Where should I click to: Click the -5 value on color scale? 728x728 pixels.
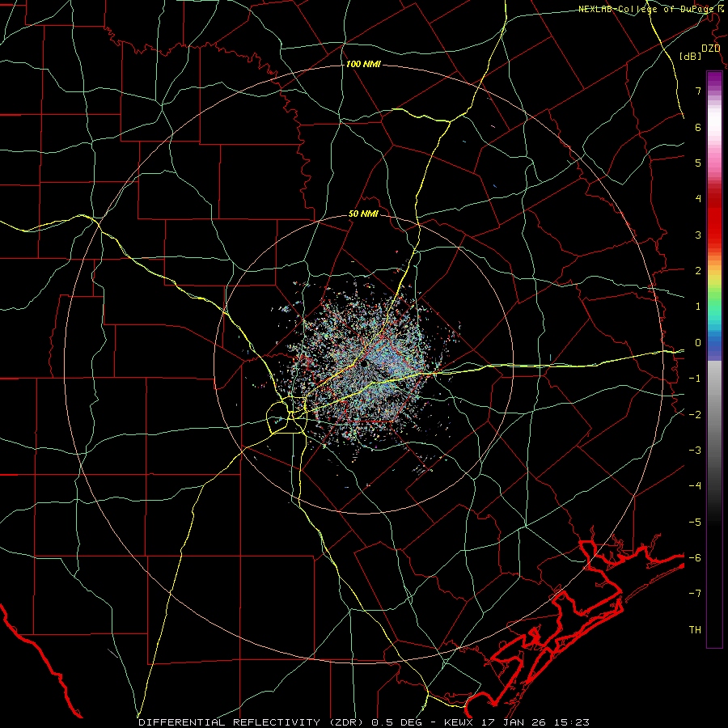coord(695,523)
